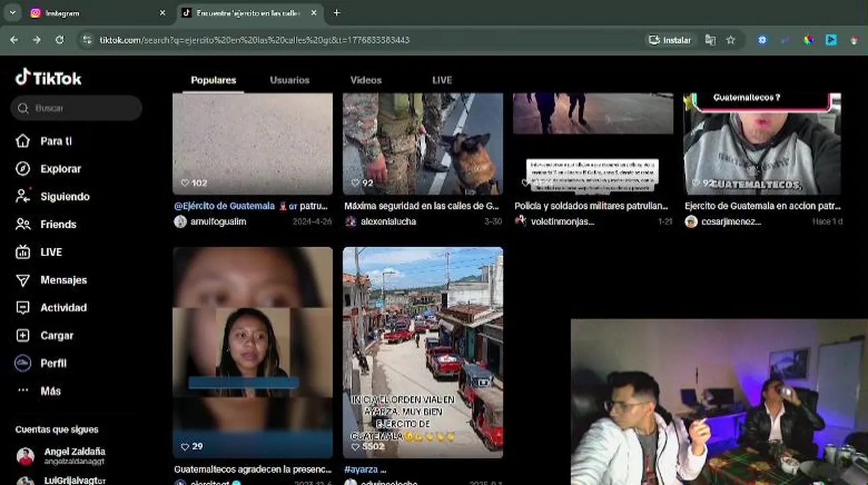The image size is (868, 485).
Task: Open the Para ti home feed
Action: 44,141
